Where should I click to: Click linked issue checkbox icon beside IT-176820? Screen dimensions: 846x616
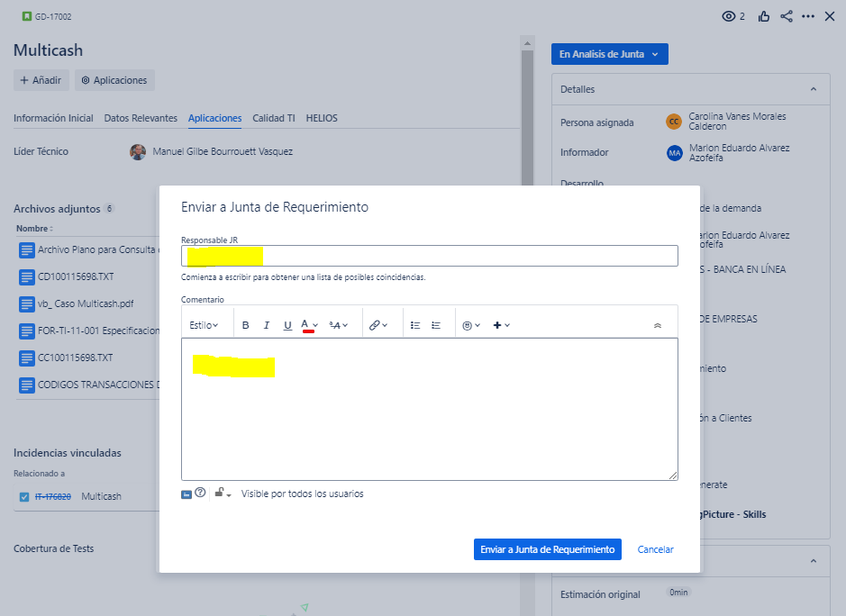pos(24,497)
